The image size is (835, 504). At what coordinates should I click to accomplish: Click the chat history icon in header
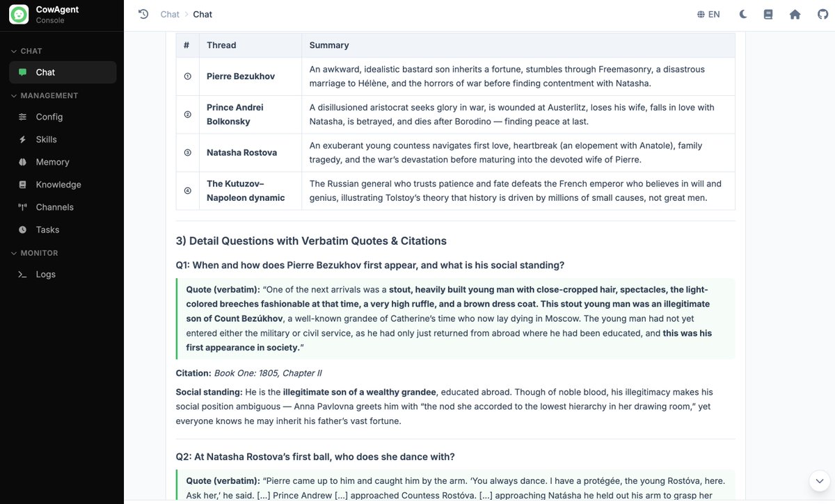(143, 14)
